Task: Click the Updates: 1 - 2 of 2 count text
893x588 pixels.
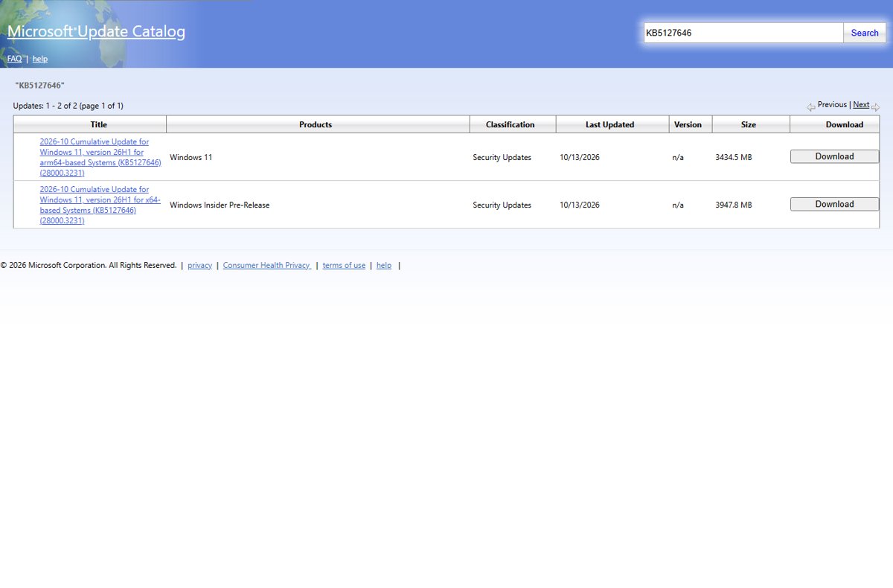Action: coord(68,106)
